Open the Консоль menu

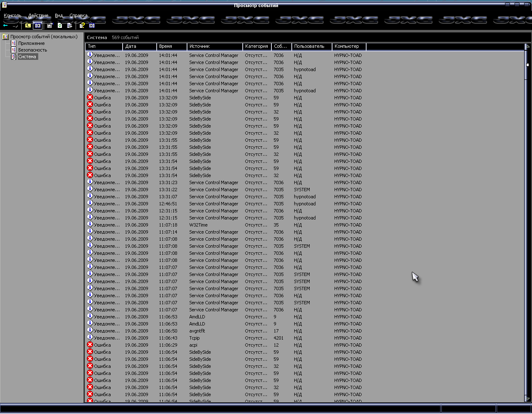click(x=12, y=16)
